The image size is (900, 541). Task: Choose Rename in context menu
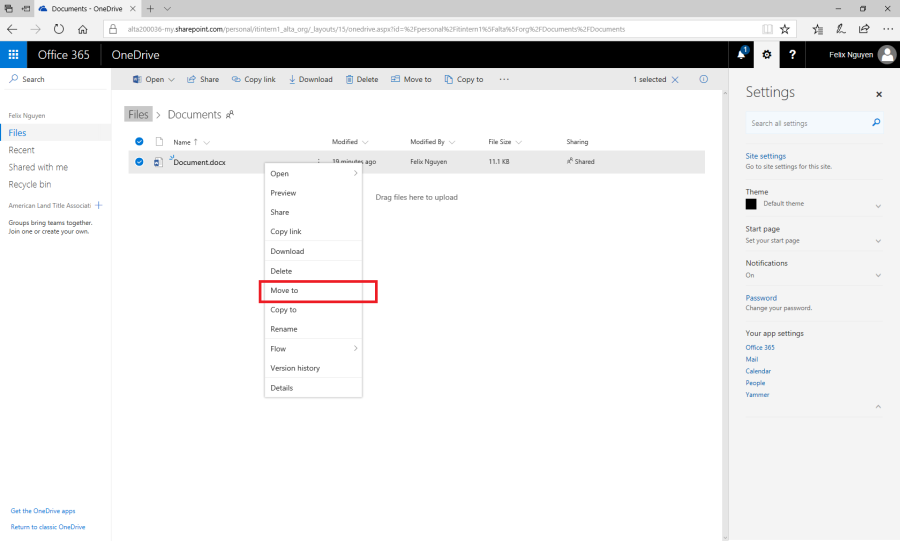tap(313, 329)
